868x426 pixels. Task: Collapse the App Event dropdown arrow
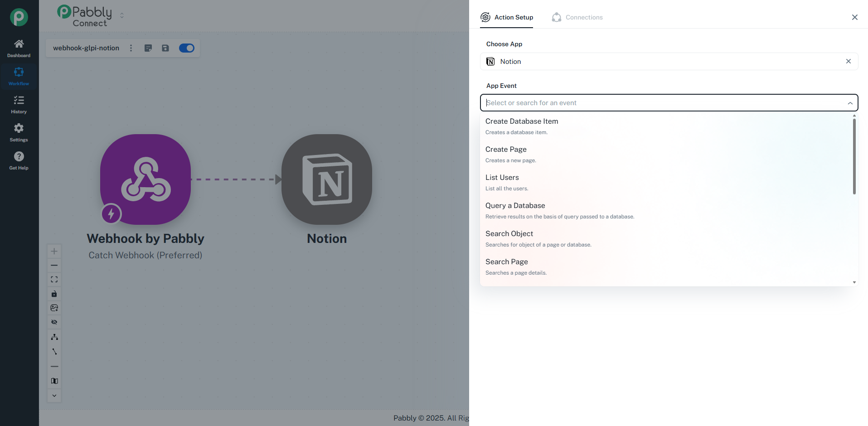tap(850, 103)
